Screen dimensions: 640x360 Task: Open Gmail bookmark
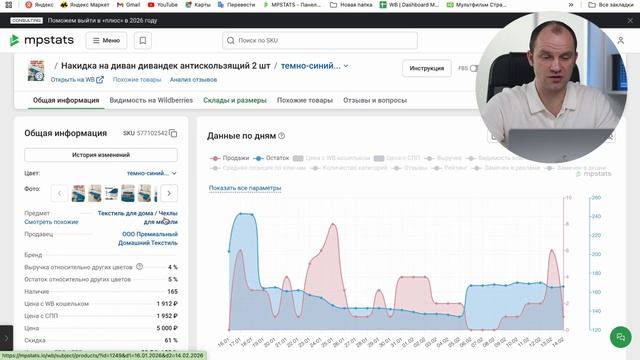[x=129, y=5]
